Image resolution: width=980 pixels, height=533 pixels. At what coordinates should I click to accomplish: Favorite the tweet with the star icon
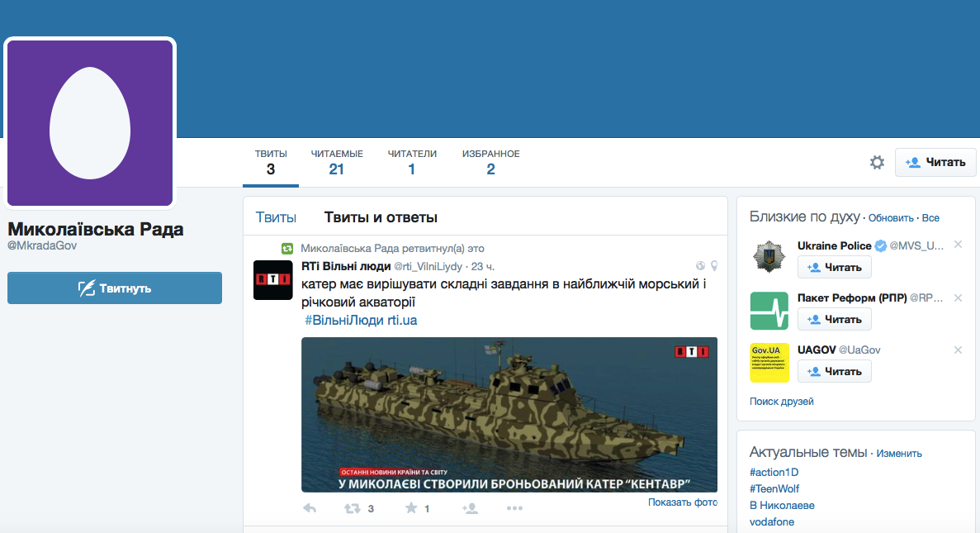click(410, 509)
